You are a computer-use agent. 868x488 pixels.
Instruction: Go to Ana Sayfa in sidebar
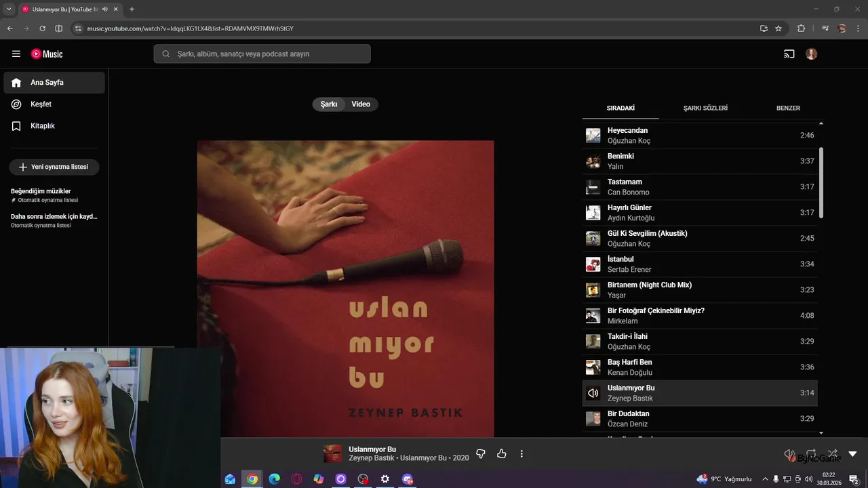coord(54,83)
